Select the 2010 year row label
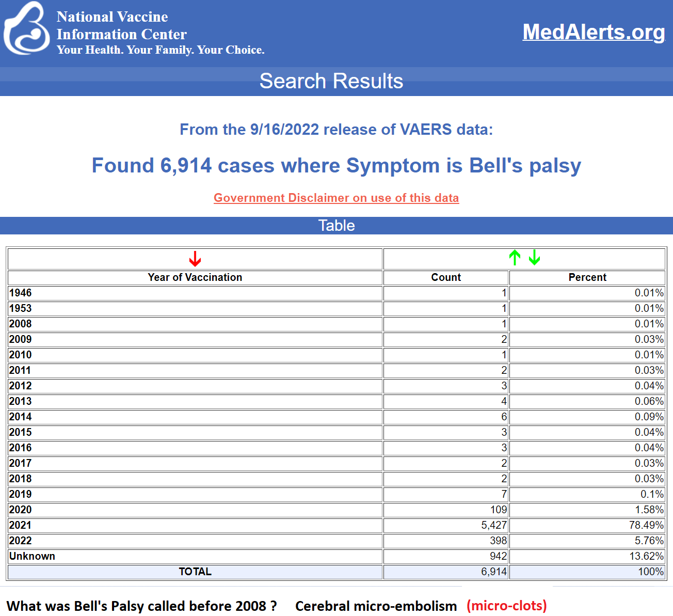Viewport: 673px width, 616px height. (20, 355)
